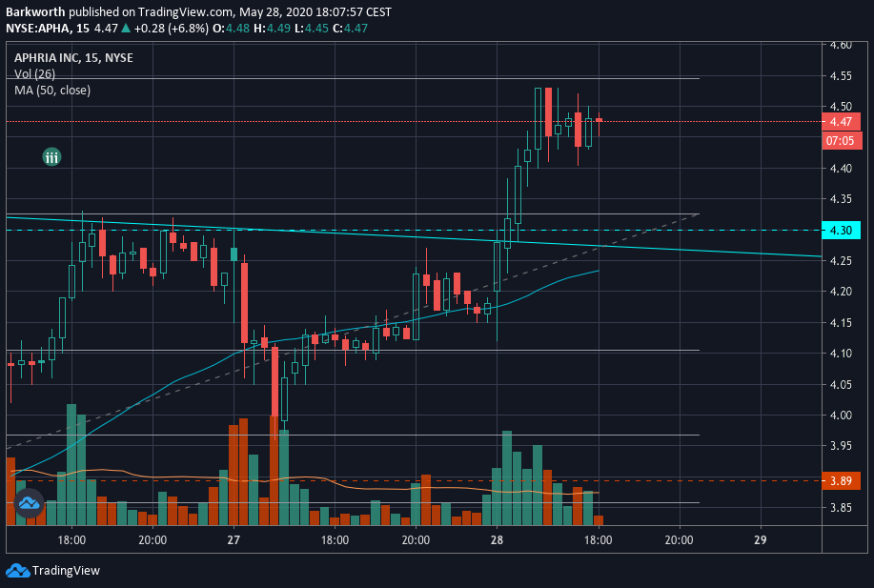Image resolution: width=874 pixels, height=588 pixels.
Task: Click the 'L:4.45' low value in header
Action: point(312,28)
